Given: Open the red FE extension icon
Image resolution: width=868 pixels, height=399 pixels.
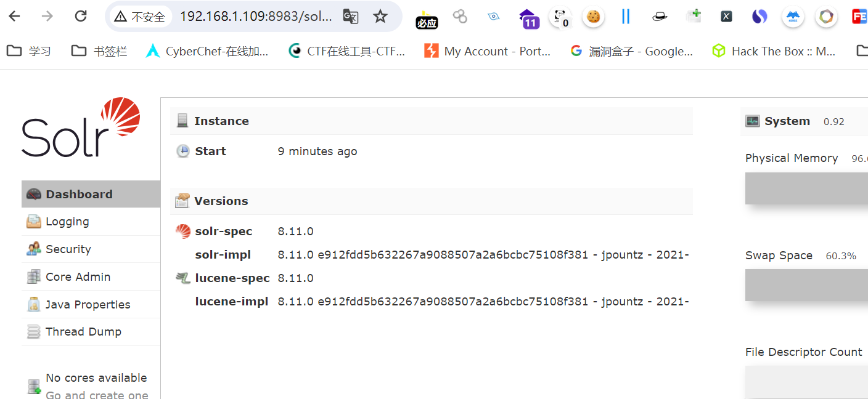Looking at the screenshot, I should point(859,17).
